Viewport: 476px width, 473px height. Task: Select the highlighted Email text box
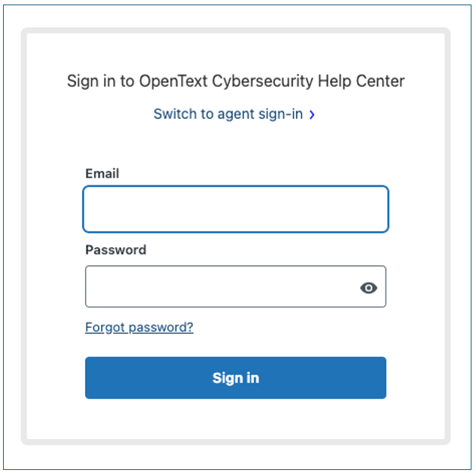(235, 209)
